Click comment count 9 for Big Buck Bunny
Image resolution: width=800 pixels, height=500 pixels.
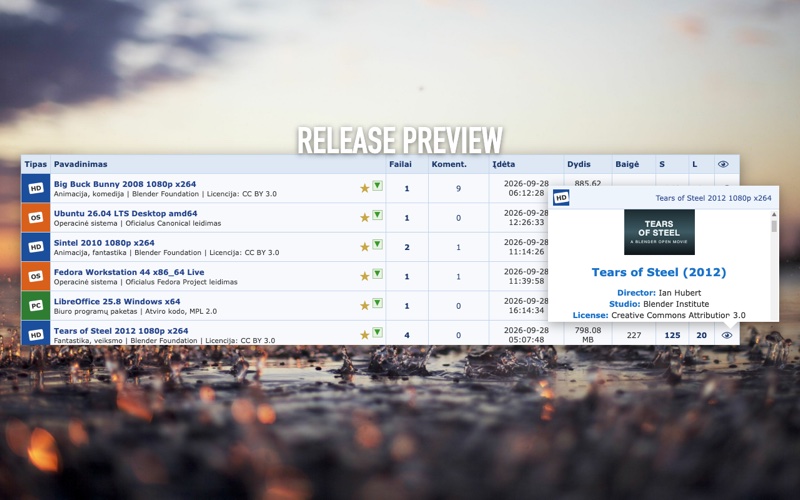[x=458, y=188]
